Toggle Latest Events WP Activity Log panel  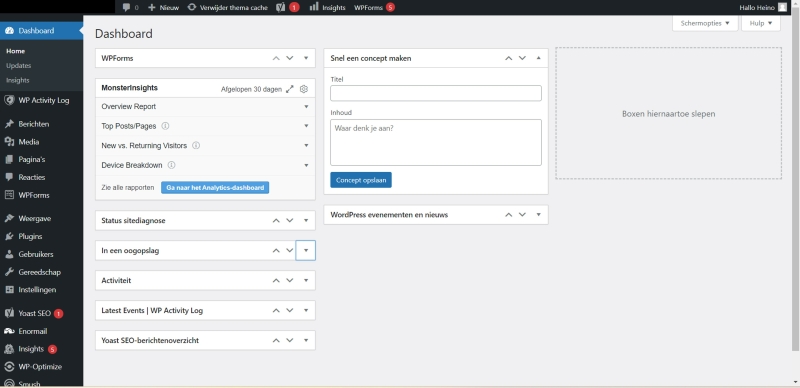[x=306, y=310]
